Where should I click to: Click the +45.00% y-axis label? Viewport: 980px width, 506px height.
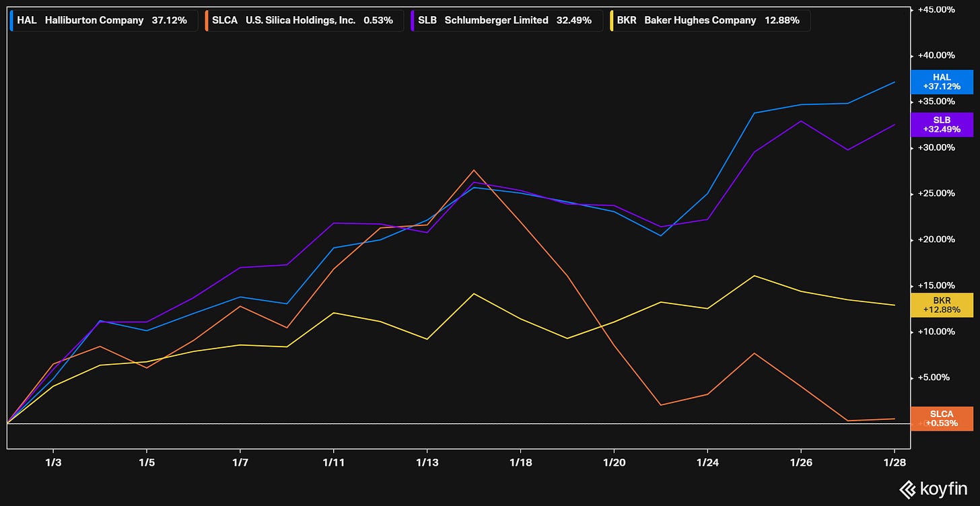936,9
